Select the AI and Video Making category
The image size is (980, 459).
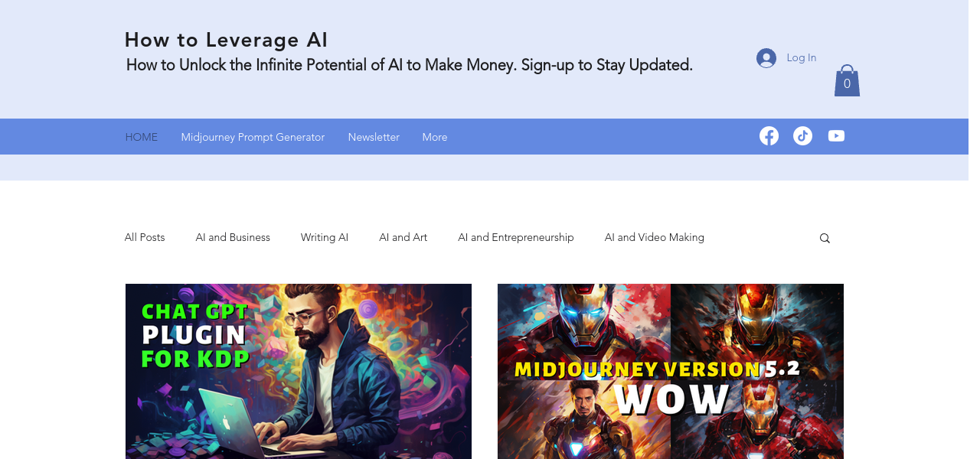[655, 238]
